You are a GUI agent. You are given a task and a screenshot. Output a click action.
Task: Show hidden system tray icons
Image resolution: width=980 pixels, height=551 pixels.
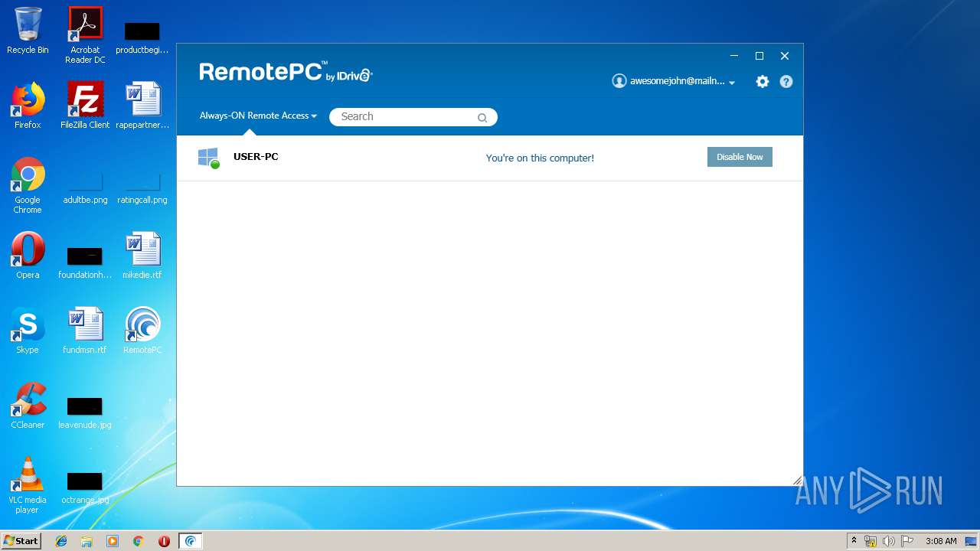tap(854, 541)
